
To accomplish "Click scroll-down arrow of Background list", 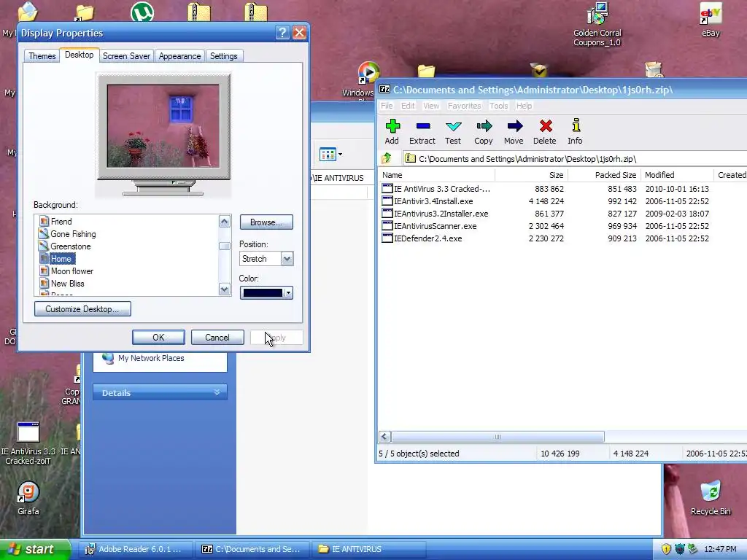I will click(x=224, y=289).
